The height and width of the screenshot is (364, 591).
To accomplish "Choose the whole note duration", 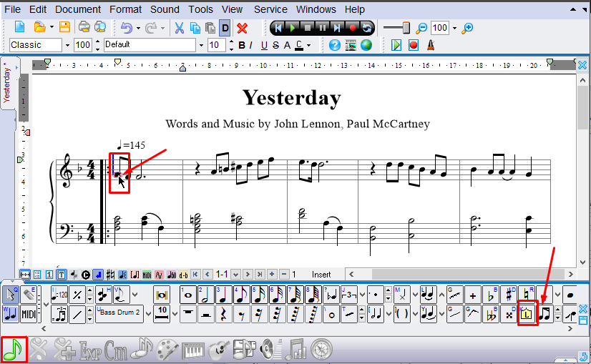I will pos(187,295).
